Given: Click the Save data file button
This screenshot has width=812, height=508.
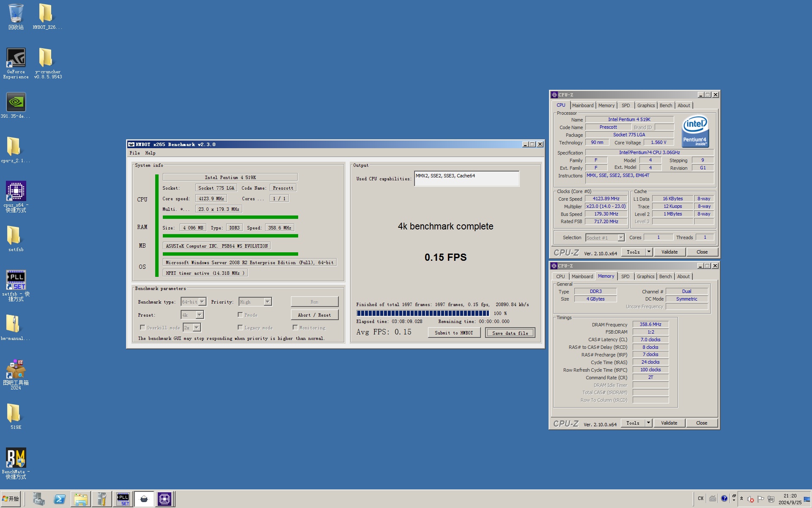Looking at the screenshot, I should [510, 333].
